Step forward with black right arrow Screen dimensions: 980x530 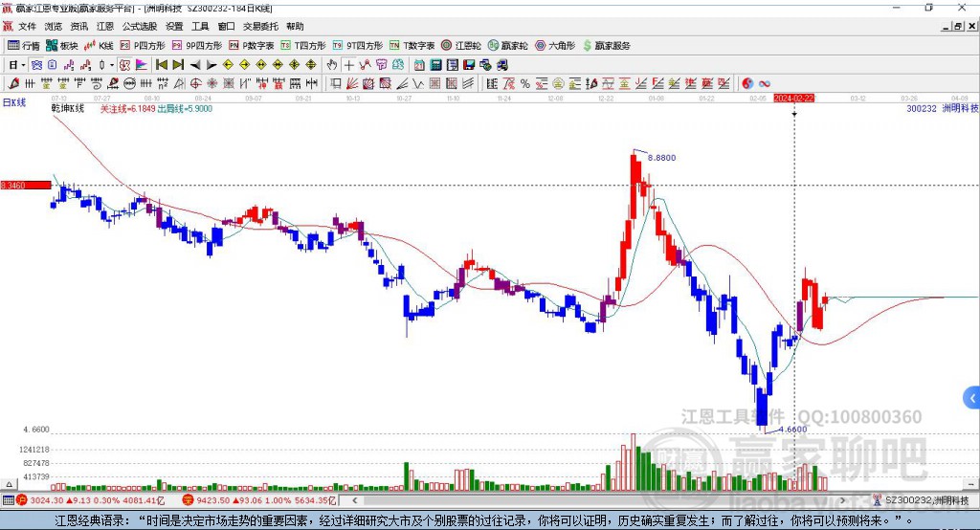click(212, 65)
